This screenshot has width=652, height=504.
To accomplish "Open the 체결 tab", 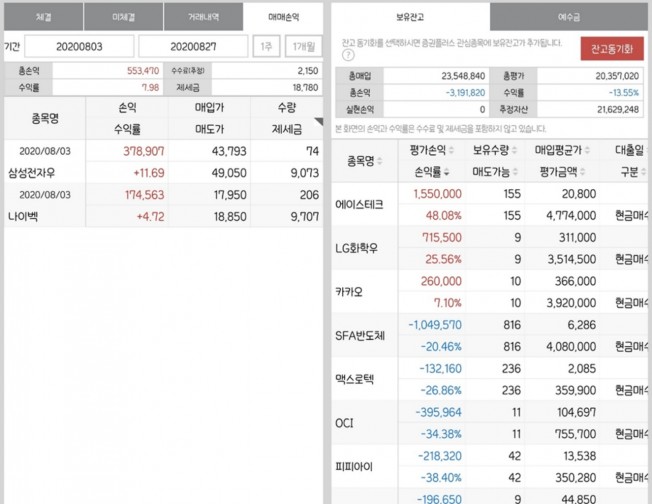I will click(x=43, y=17).
